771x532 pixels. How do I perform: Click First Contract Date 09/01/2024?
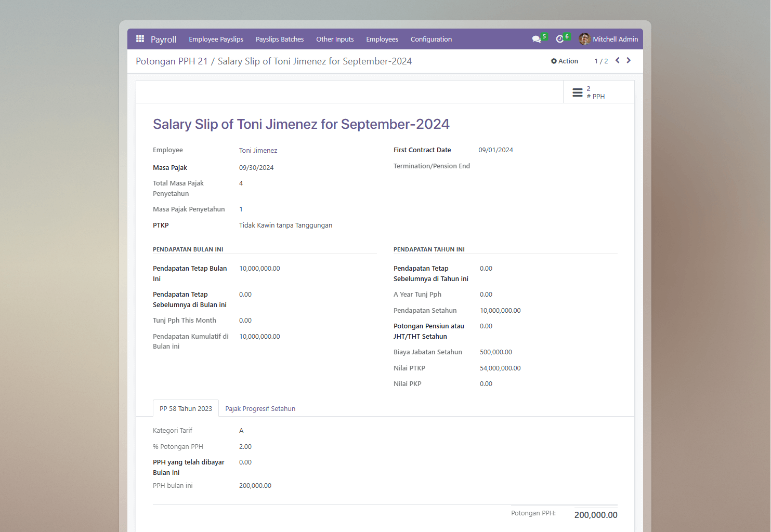[495, 150]
